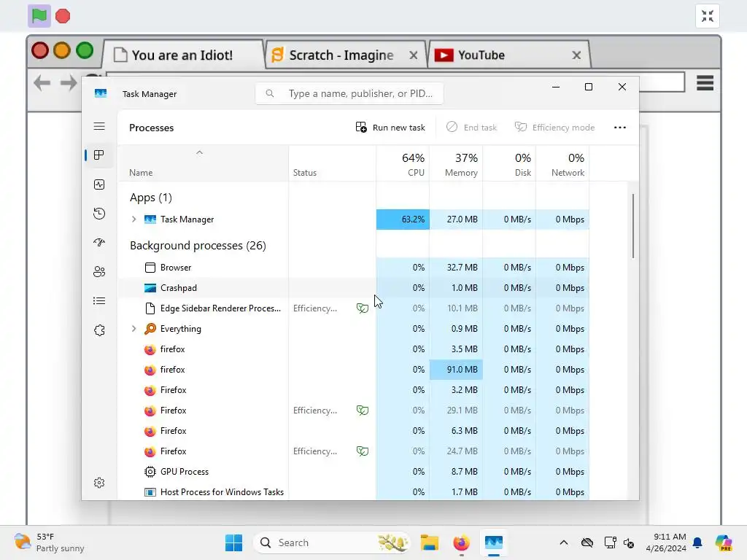This screenshot has width=747, height=560.
Task: Click the green circle in fake browser
Action: 85,50
